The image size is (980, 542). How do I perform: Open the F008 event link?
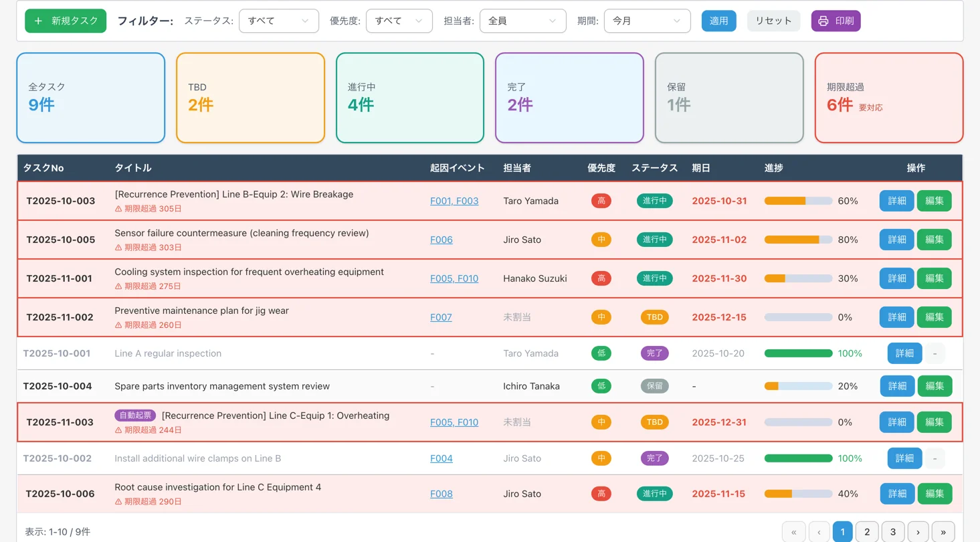click(442, 494)
